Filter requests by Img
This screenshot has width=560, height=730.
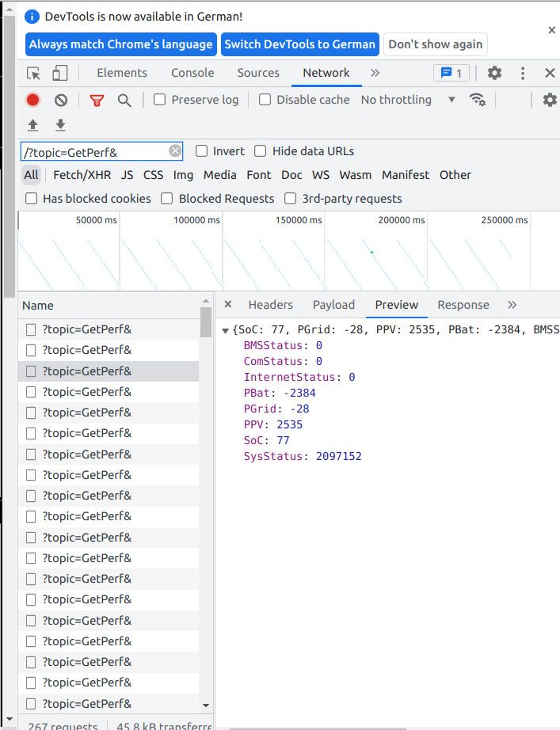click(x=183, y=175)
